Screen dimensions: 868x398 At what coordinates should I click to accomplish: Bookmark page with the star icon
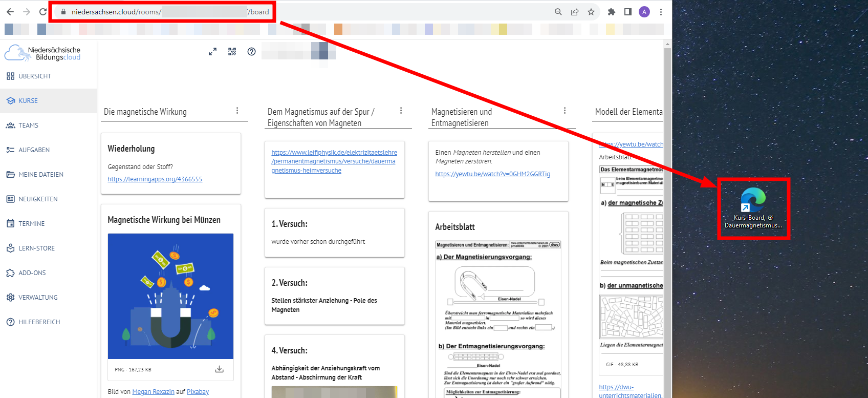(x=591, y=12)
